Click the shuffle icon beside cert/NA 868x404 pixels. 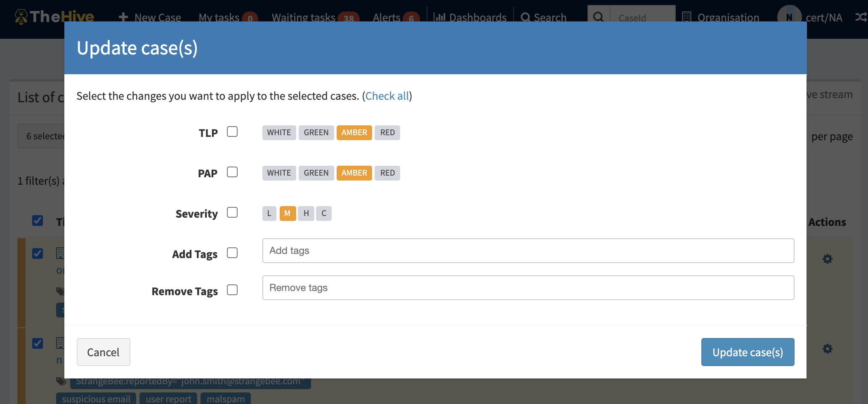(861, 17)
